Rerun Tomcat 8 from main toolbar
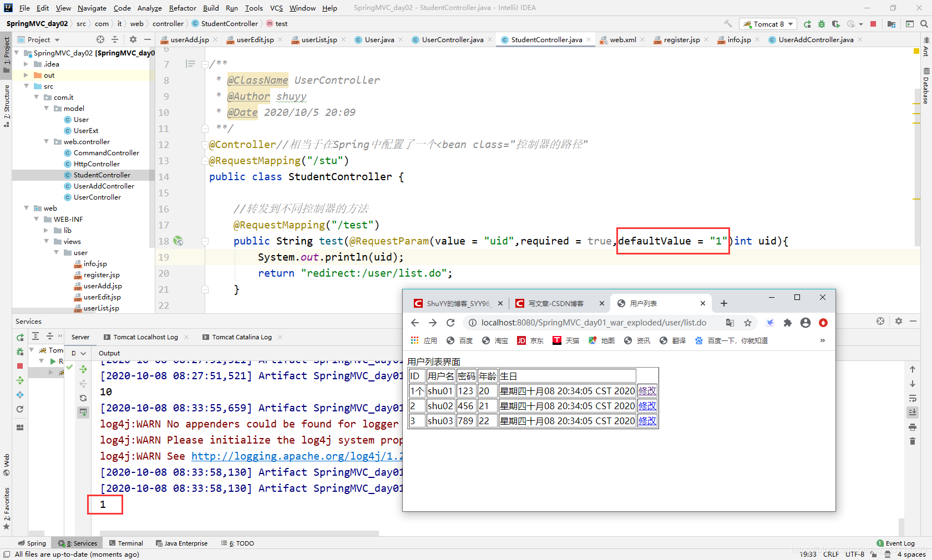Image resolution: width=932 pixels, height=560 pixels. point(807,24)
